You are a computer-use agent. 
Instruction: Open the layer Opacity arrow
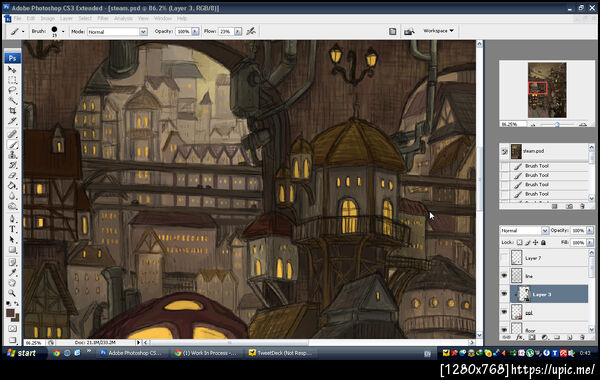coord(590,230)
